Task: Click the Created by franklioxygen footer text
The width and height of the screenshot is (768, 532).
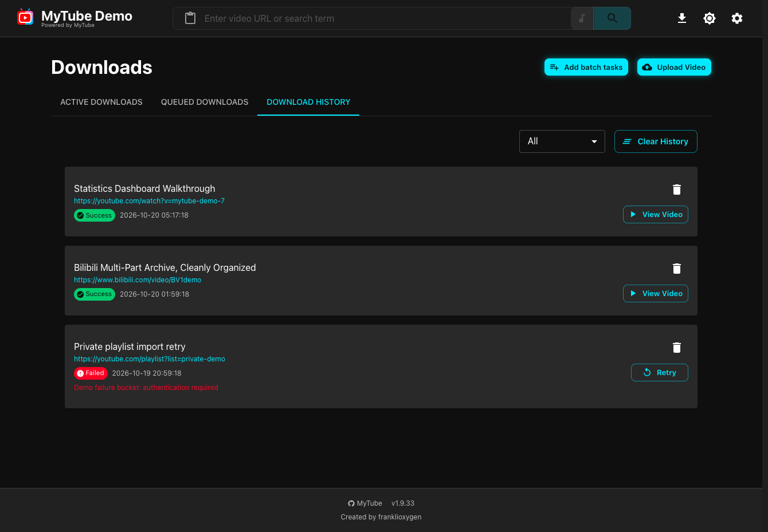Action: click(381, 517)
